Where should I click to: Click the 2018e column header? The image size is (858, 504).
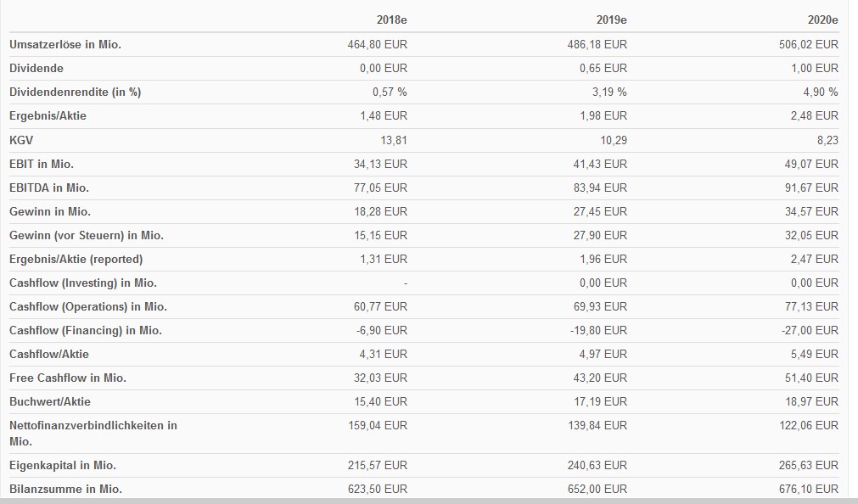click(391, 20)
